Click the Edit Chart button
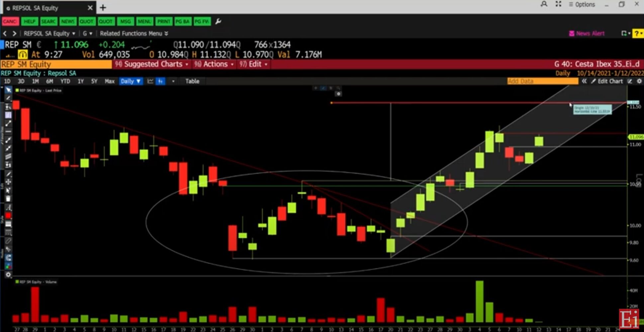The image size is (644, 332). [x=607, y=81]
